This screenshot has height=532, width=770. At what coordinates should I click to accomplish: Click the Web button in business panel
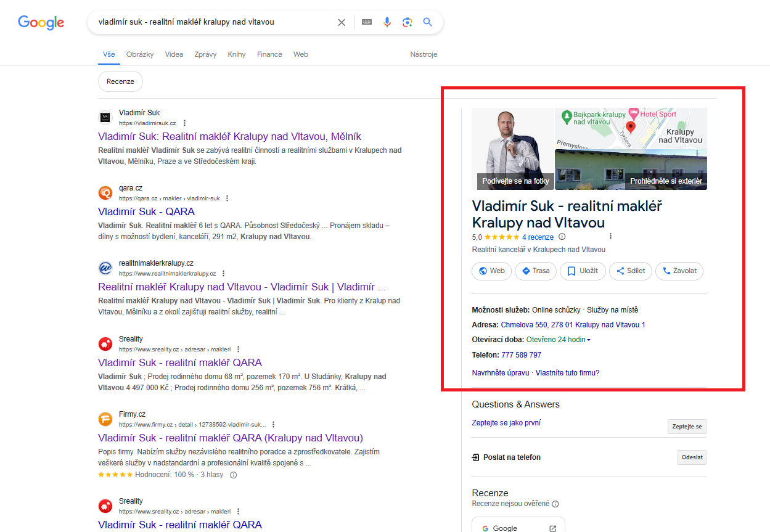[x=491, y=271]
